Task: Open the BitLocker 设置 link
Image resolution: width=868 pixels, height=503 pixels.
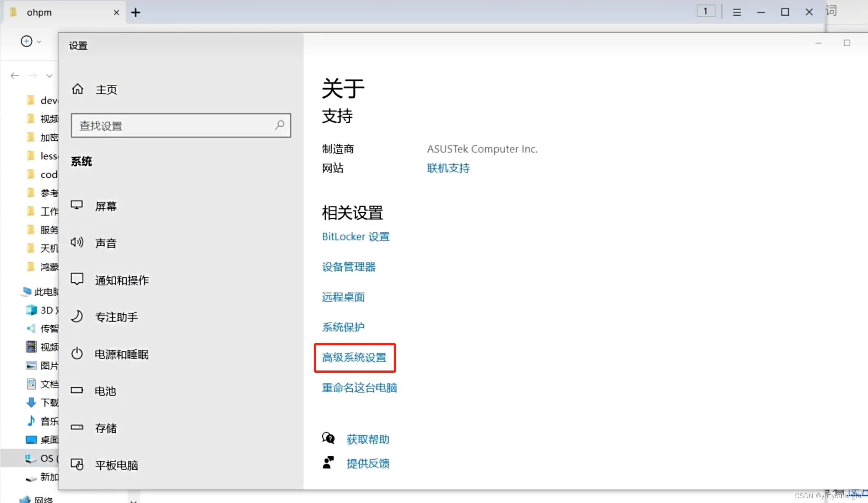Action: 356,237
